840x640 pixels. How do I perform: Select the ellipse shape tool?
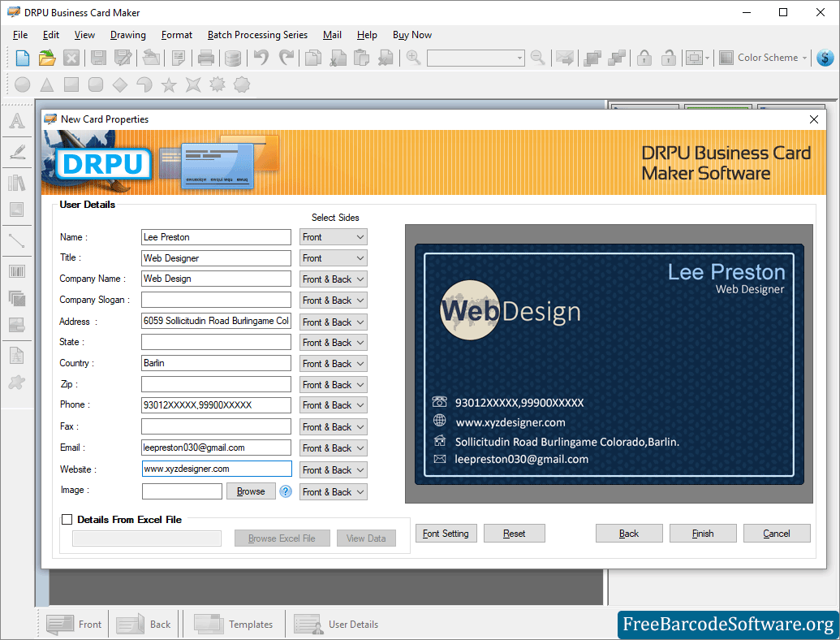(23, 84)
